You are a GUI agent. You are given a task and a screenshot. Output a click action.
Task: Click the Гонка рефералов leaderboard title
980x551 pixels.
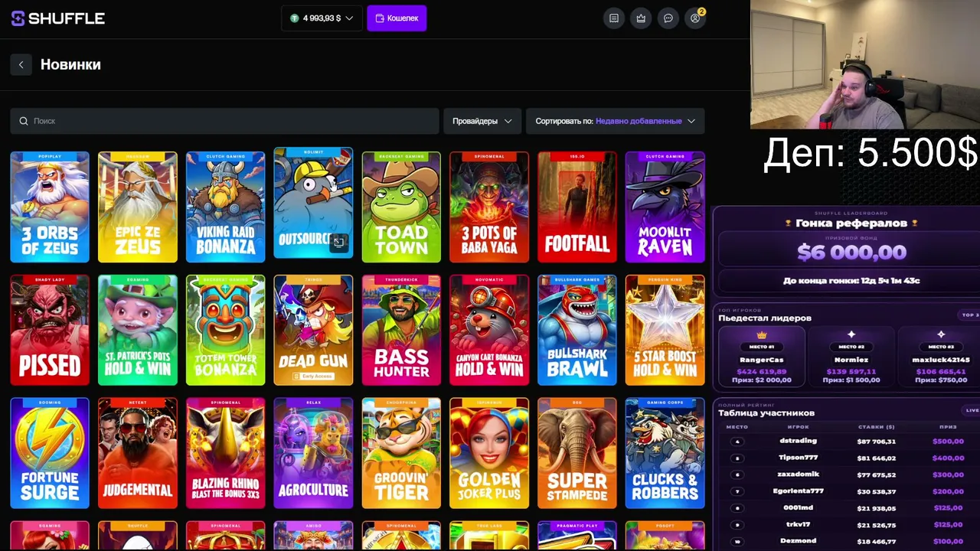pos(851,223)
